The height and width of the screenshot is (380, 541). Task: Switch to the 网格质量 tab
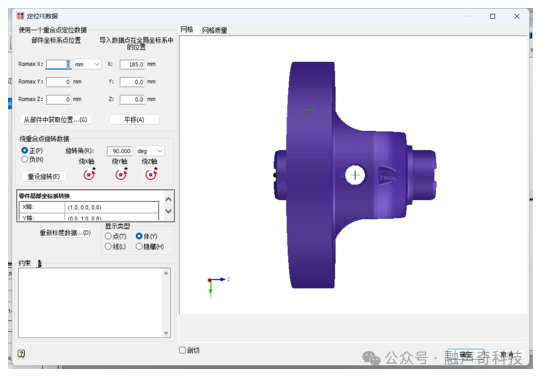215,30
